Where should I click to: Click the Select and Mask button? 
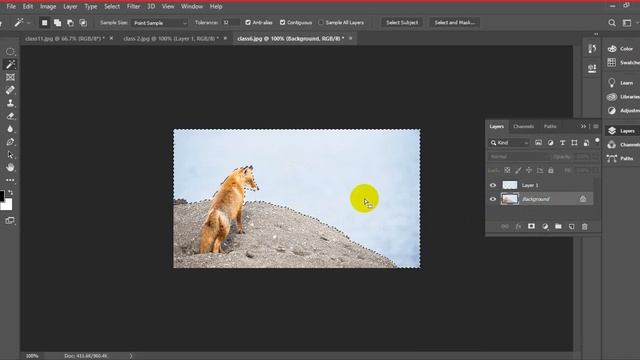click(x=454, y=22)
